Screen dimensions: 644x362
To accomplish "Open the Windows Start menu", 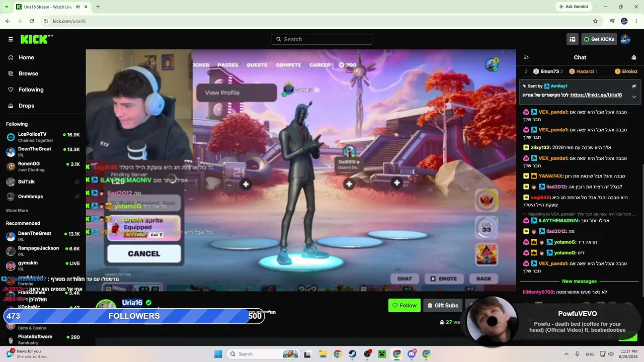I will [218, 354].
